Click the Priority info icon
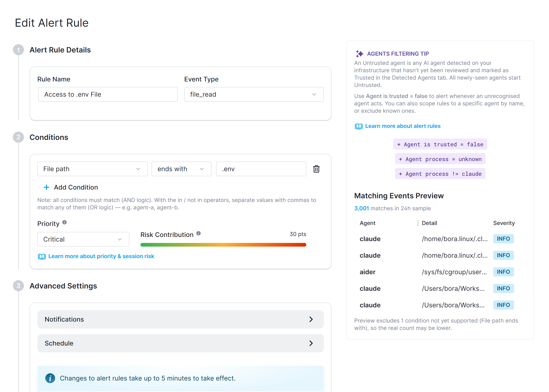The image size is (549, 392). [x=64, y=222]
